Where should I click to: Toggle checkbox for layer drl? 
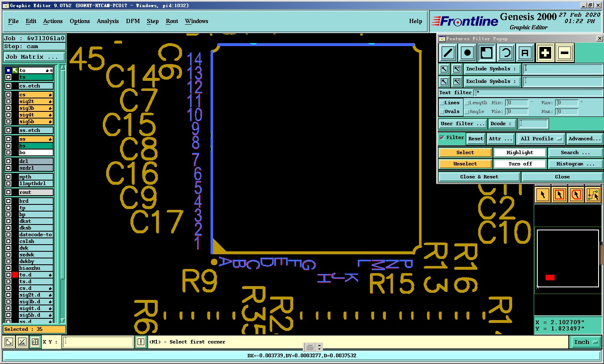click(8, 161)
